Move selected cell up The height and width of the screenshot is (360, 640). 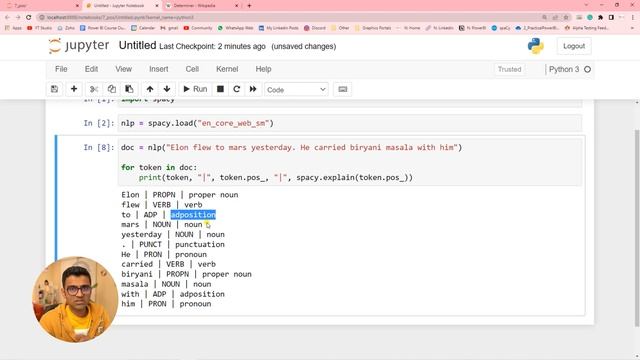(150, 89)
